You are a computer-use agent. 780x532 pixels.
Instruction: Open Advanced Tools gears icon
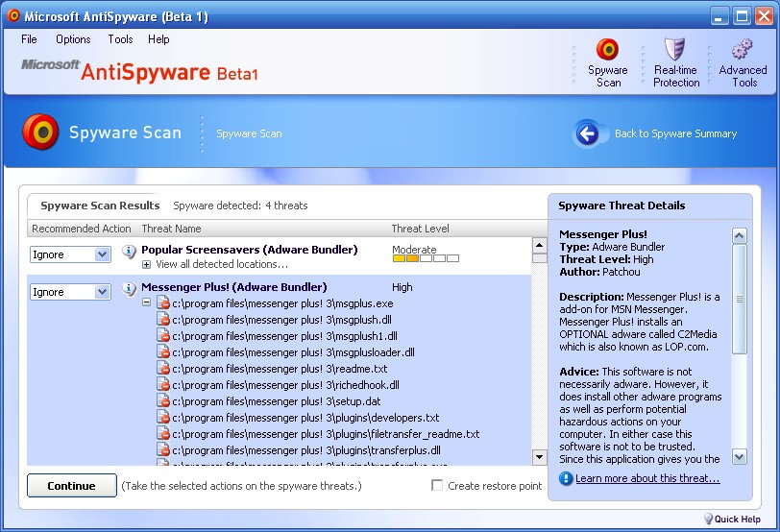tap(743, 49)
